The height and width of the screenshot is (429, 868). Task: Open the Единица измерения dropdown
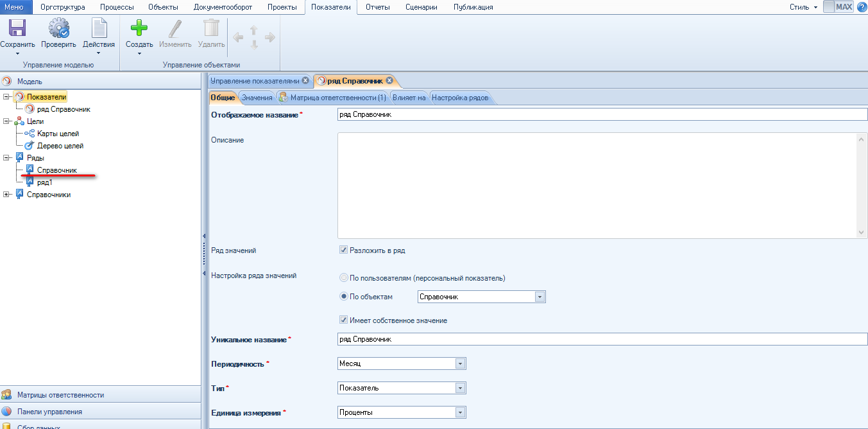459,412
